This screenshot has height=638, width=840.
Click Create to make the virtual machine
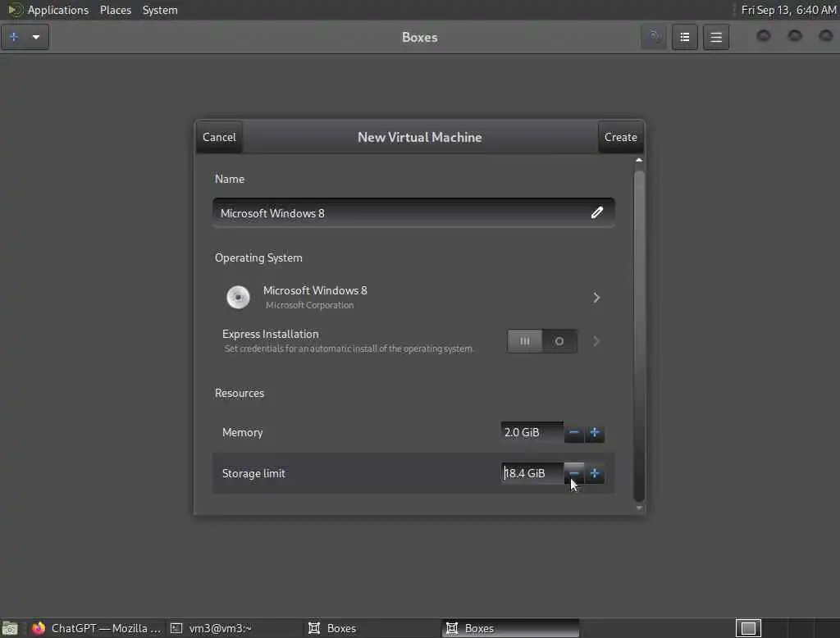621,137
